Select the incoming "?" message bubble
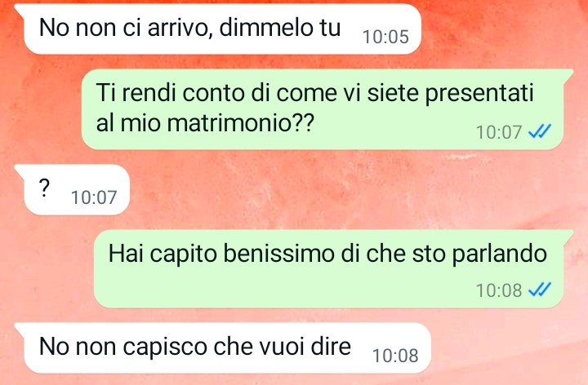The width and height of the screenshot is (588, 385). coord(77,190)
